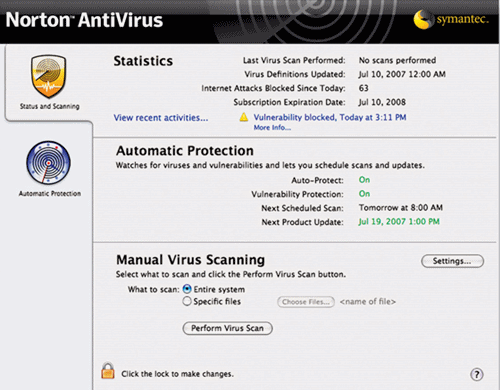
Task: Click the Auto-Protect On status
Action: tap(364, 180)
